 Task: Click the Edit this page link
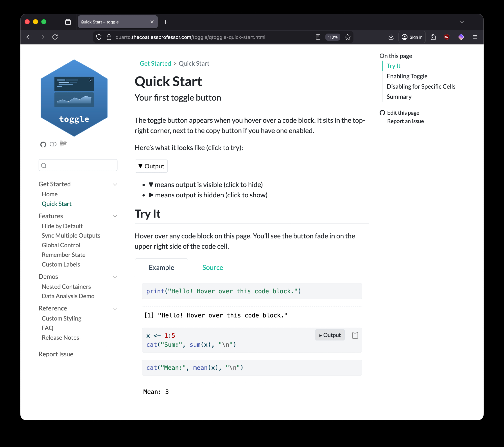coord(403,113)
